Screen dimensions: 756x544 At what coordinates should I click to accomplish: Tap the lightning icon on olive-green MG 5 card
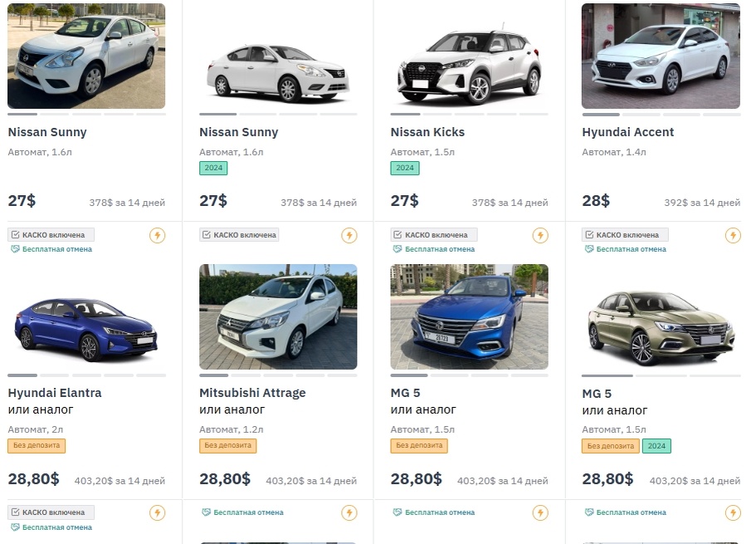pos(733,236)
